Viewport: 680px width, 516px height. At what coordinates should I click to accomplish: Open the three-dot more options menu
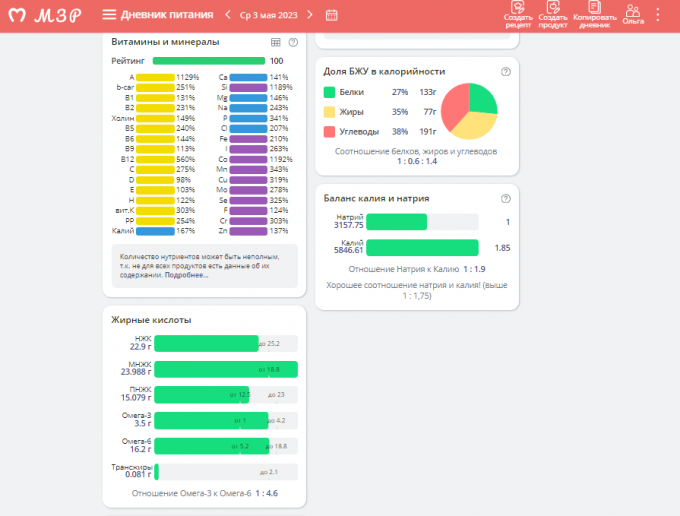coord(658,15)
